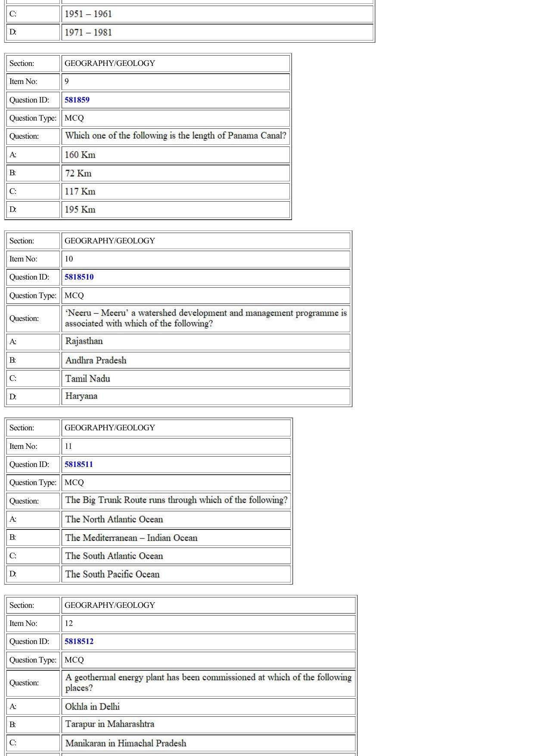Click the 'Neeru – Meeru' question text
Image resolution: width=534 pixels, height=756 pixels.
[x=206, y=318]
